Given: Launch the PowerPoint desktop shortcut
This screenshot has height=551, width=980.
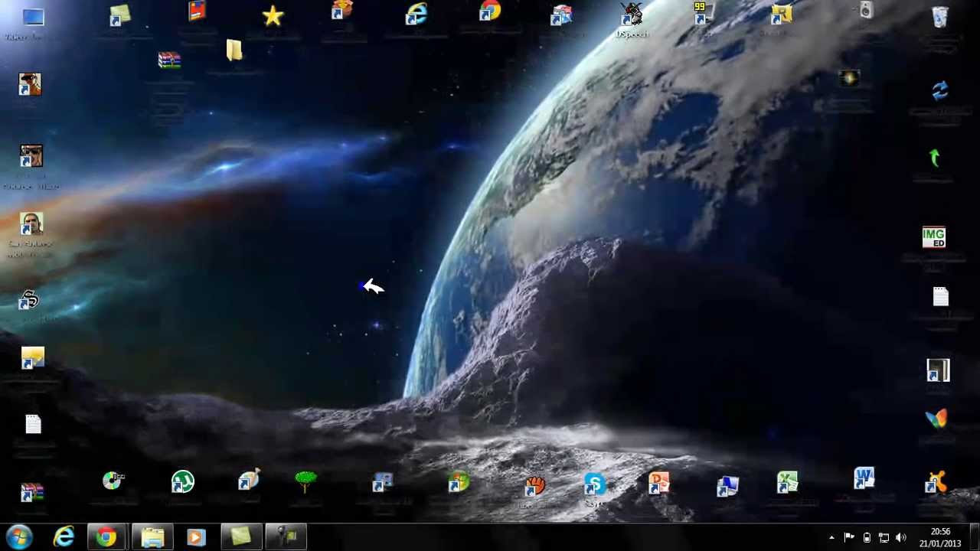Looking at the screenshot, I should tap(658, 484).
